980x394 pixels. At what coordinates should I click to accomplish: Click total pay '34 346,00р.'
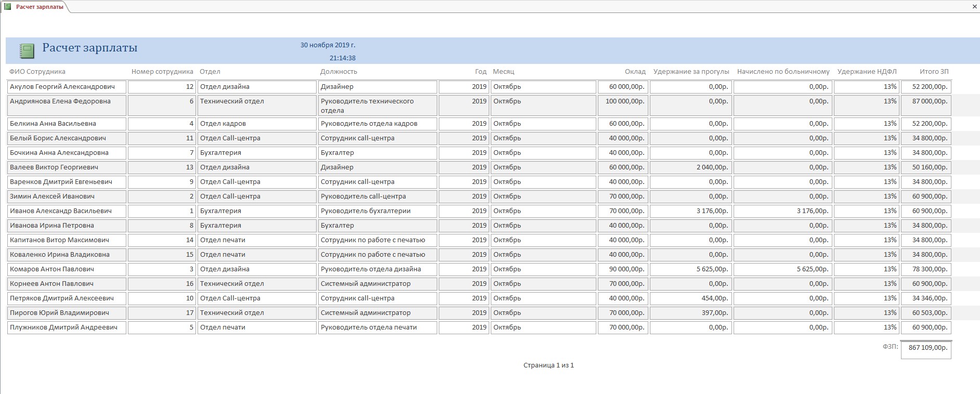click(x=926, y=298)
